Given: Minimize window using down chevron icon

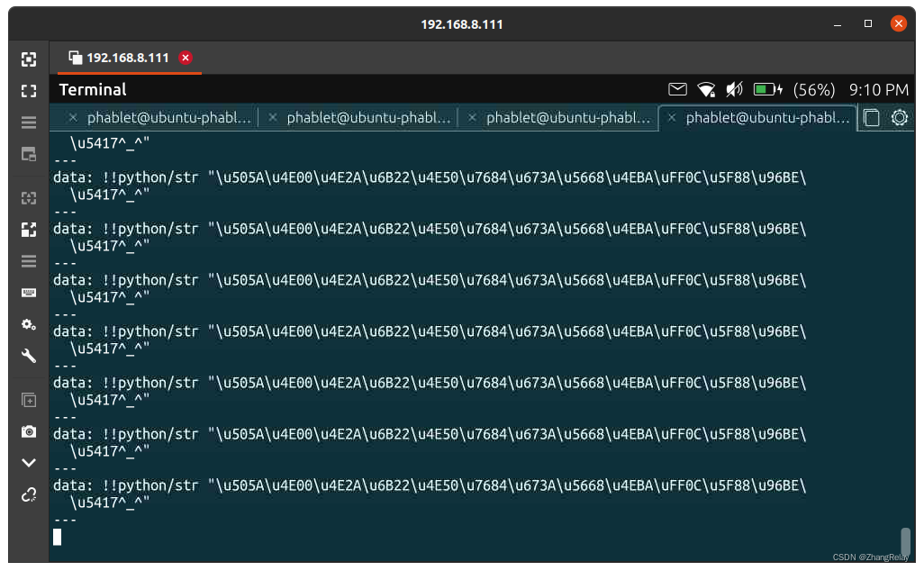Looking at the screenshot, I should coord(29,463).
